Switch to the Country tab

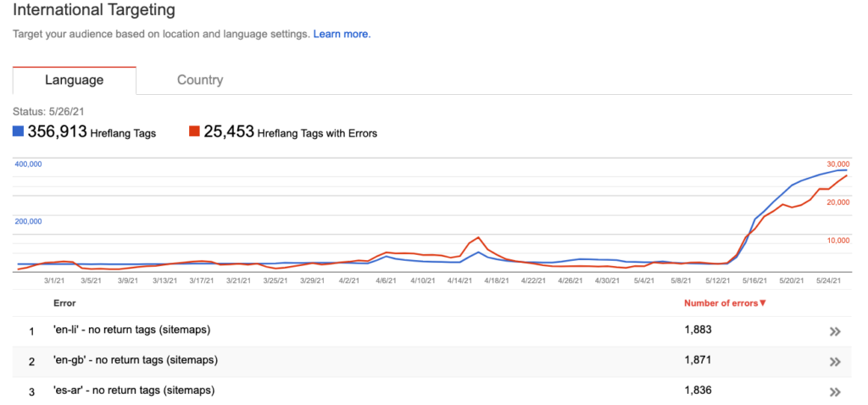pos(200,80)
